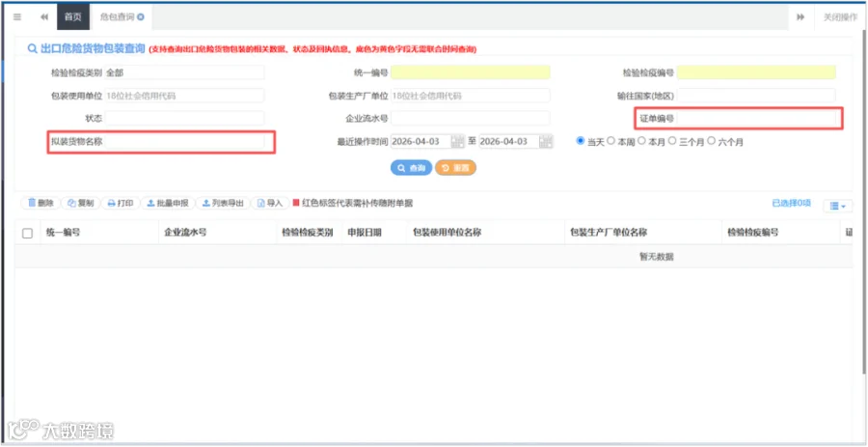Screen dimensions: 868x447
Task: Click the start date field 2026-04-03
Action: 420,141
